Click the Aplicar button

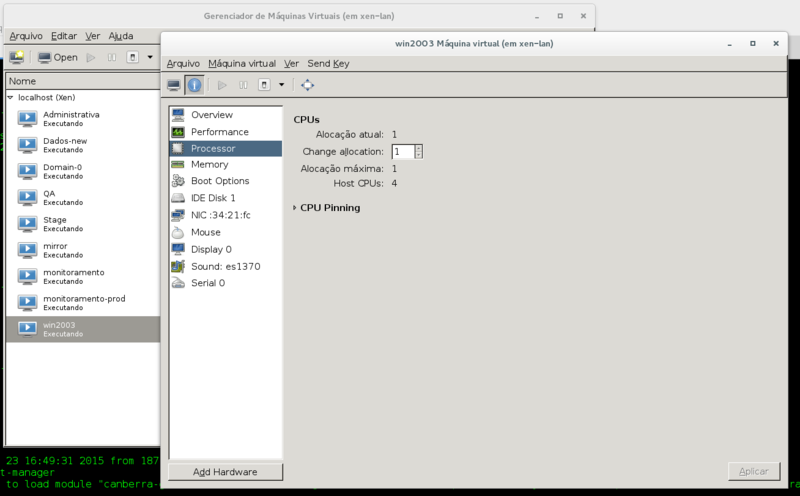(x=754, y=472)
